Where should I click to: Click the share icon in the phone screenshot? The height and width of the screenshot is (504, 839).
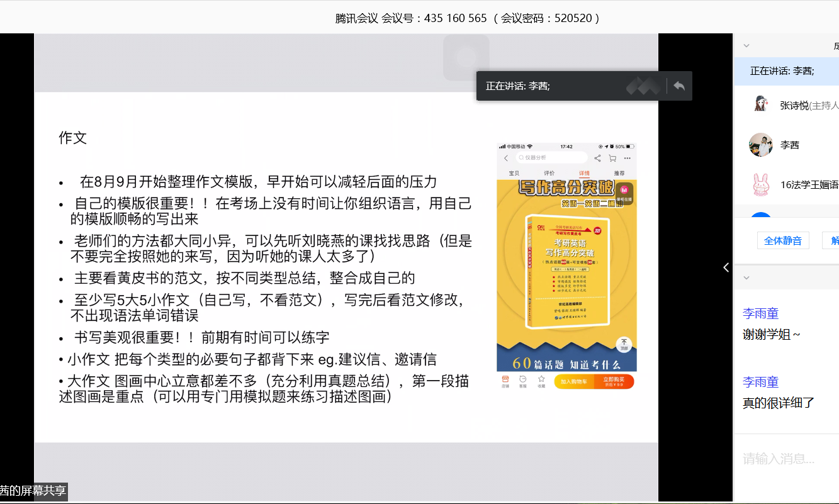pyautogui.click(x=597, y=158)
